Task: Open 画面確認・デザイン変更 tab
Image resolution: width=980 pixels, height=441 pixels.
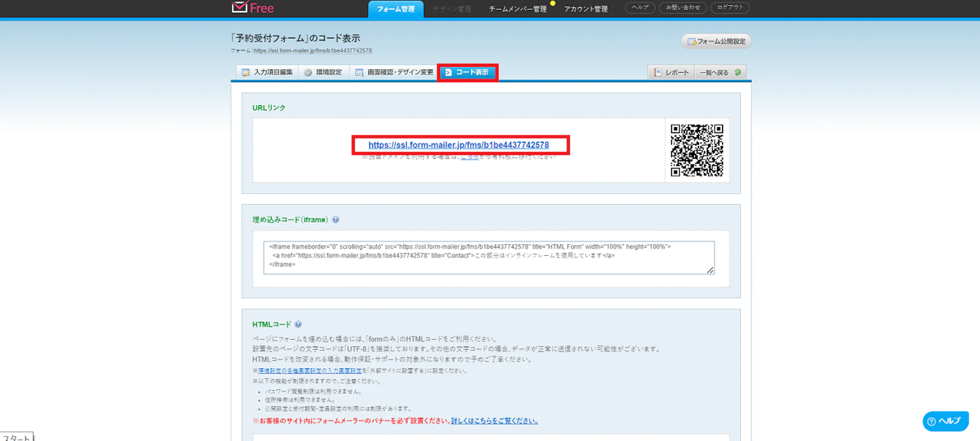Action: [x=394, y=72]
